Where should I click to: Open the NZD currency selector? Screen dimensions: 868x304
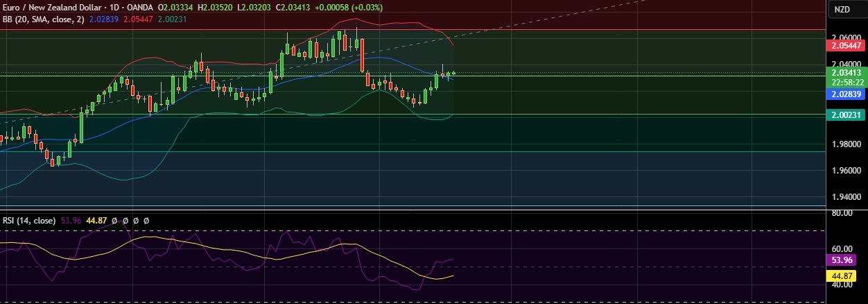tap(842, 9)
